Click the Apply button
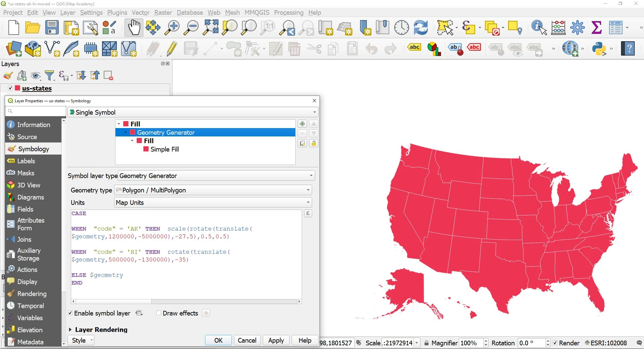Screen dimensions: 644x349 276,340
